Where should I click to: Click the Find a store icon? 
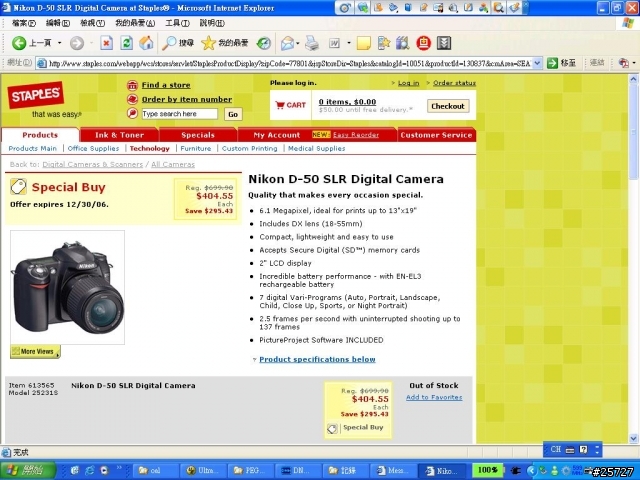132,85
